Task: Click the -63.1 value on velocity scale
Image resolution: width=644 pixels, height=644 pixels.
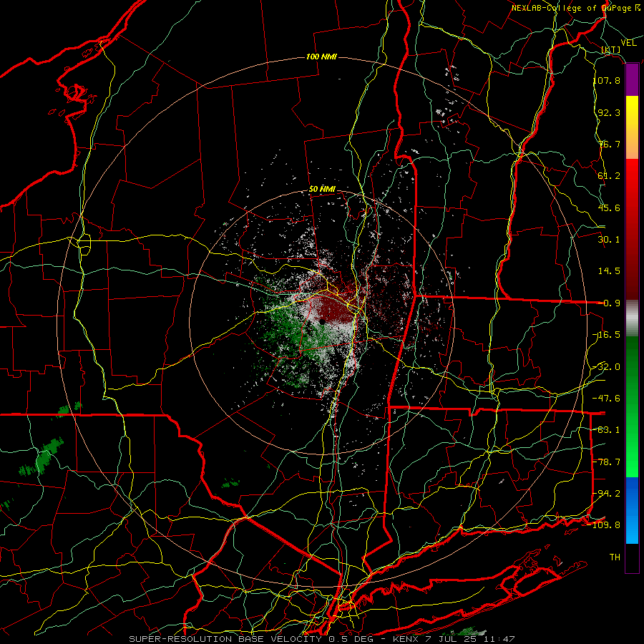Action: 607,430
